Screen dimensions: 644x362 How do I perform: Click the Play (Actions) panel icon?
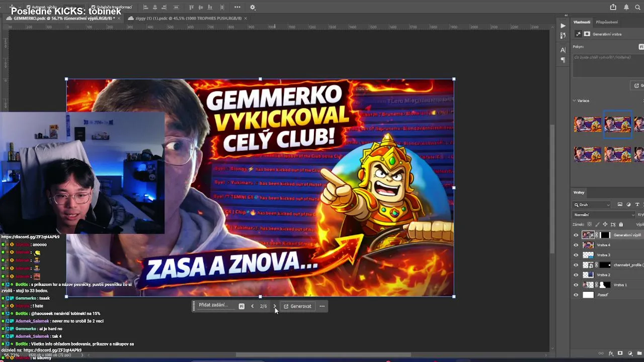[x=563, y=26]
